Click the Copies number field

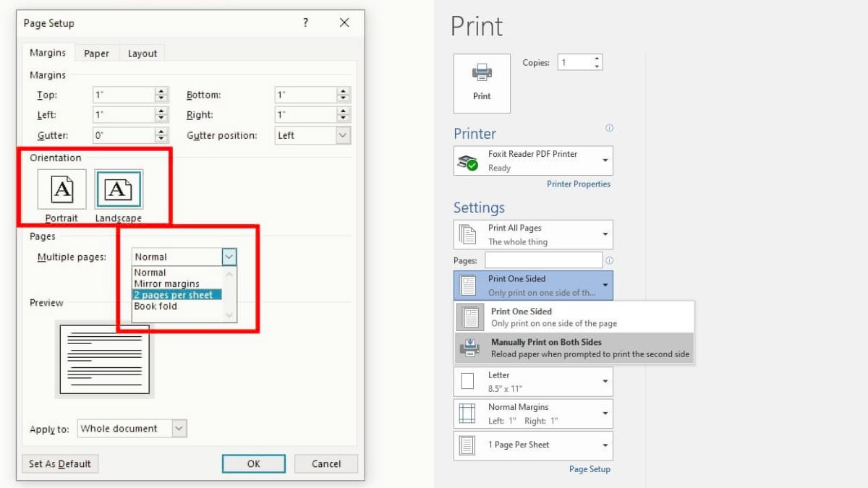[574, 63]
